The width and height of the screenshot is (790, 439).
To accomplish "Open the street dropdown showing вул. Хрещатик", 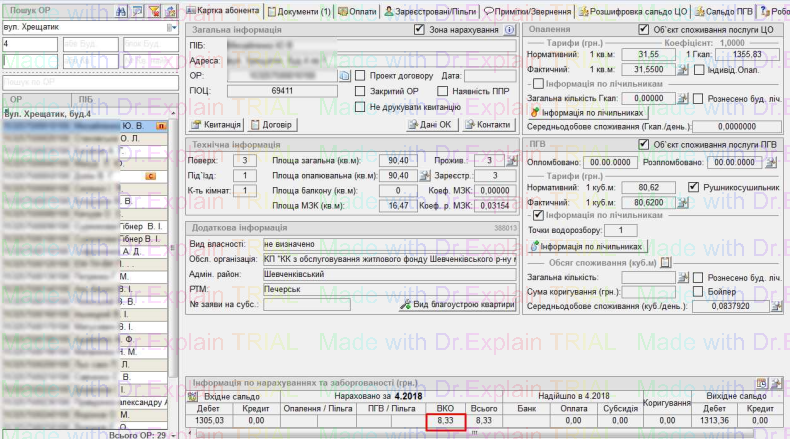I will click(173, 29).
